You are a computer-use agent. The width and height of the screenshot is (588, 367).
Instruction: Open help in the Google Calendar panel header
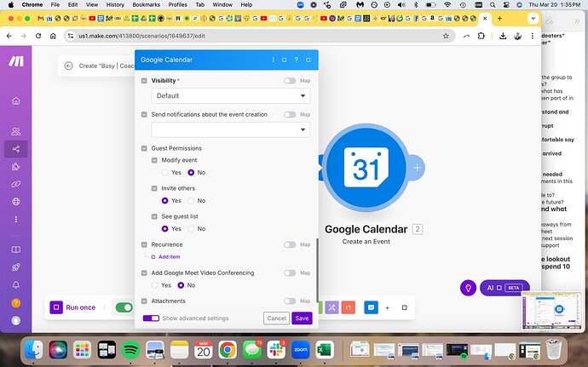point(297,60)
